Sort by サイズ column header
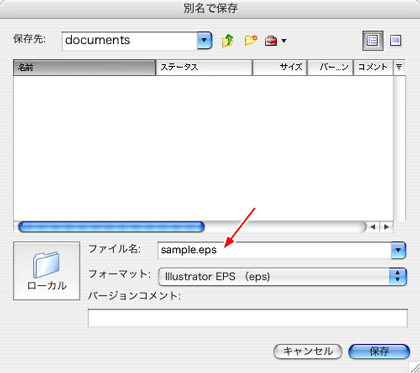The width and height of the screenshot is (420, 373). (x=280, y=67)
